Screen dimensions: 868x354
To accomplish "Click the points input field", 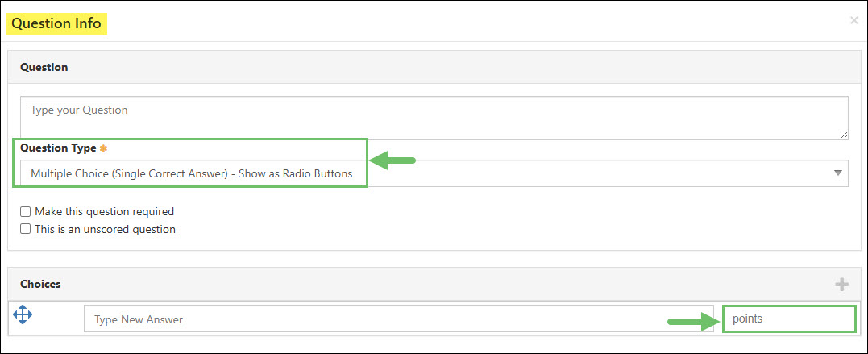I will (x=789, y=319).
